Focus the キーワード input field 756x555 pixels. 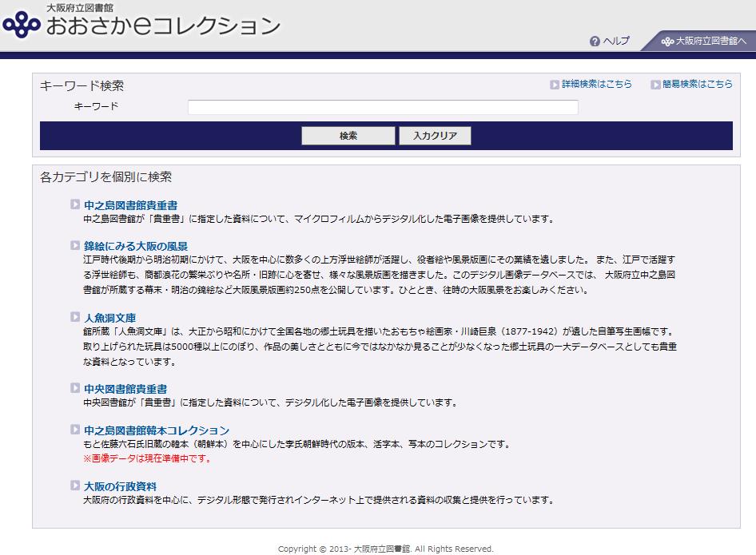(x=383, y=107)
